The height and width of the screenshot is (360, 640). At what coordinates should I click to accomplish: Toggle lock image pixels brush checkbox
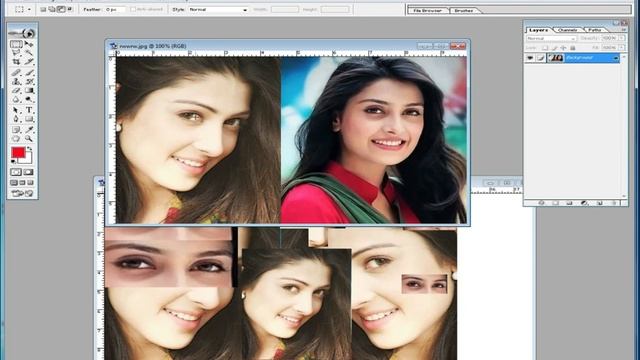[x=555, y=48]
